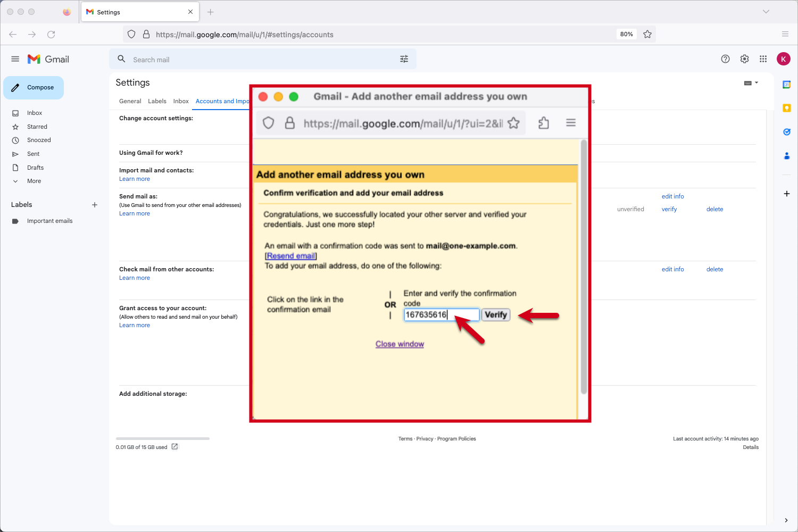
Task: Open the extensions puzzle icon in popup
Action: (544, 123)
